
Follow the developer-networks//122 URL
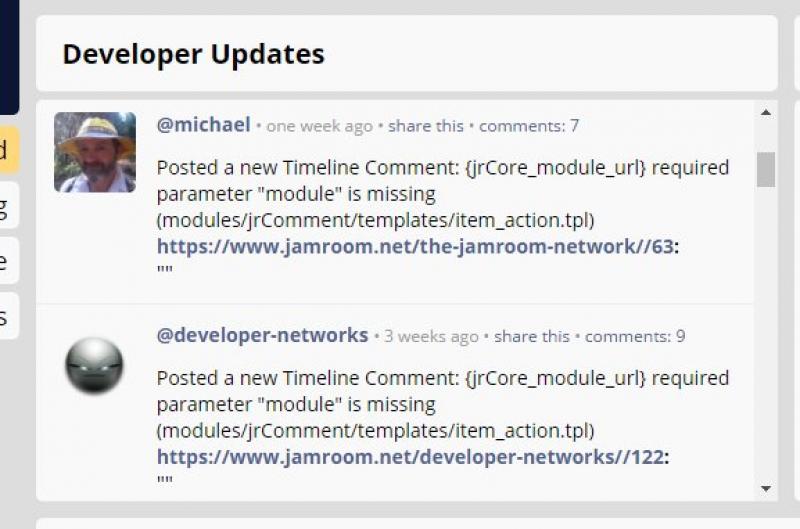coord(411,457)
